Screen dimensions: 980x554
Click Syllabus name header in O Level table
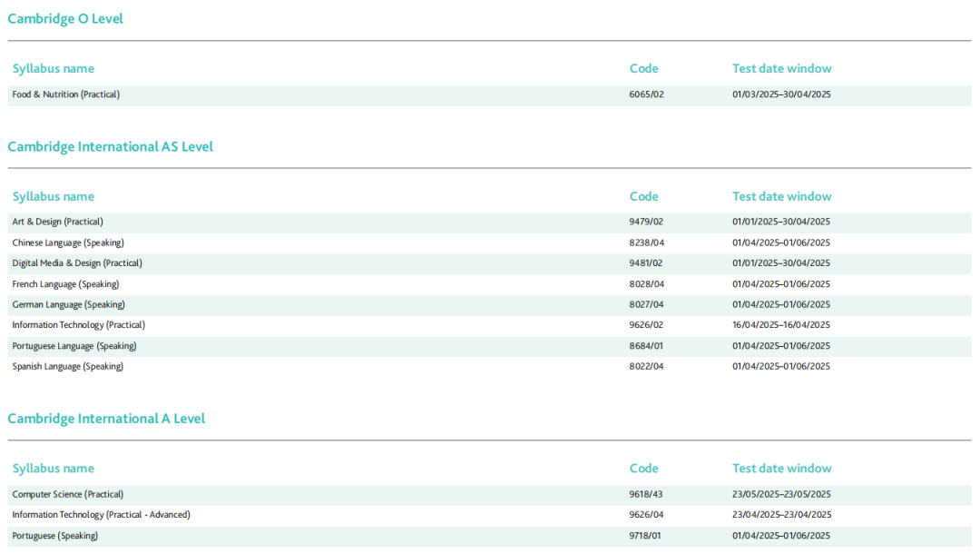pyautogui.click(x=54, y=69)
